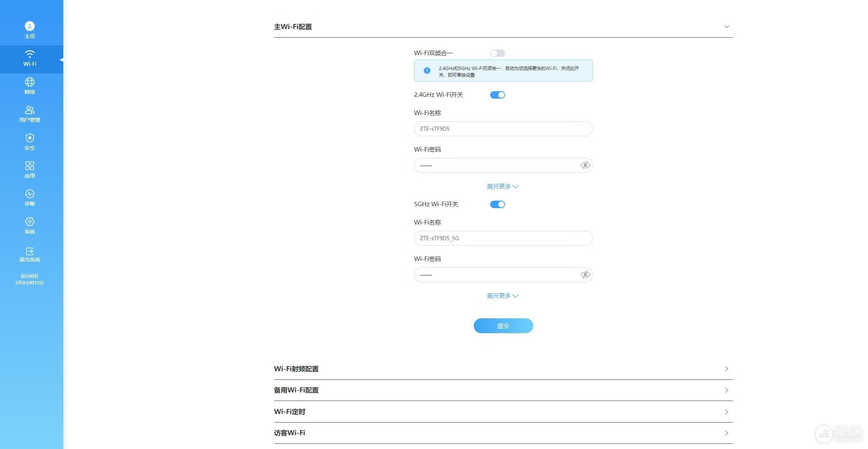Expand the 备用Wi-Fi配置 section arrow

[726, 390]
